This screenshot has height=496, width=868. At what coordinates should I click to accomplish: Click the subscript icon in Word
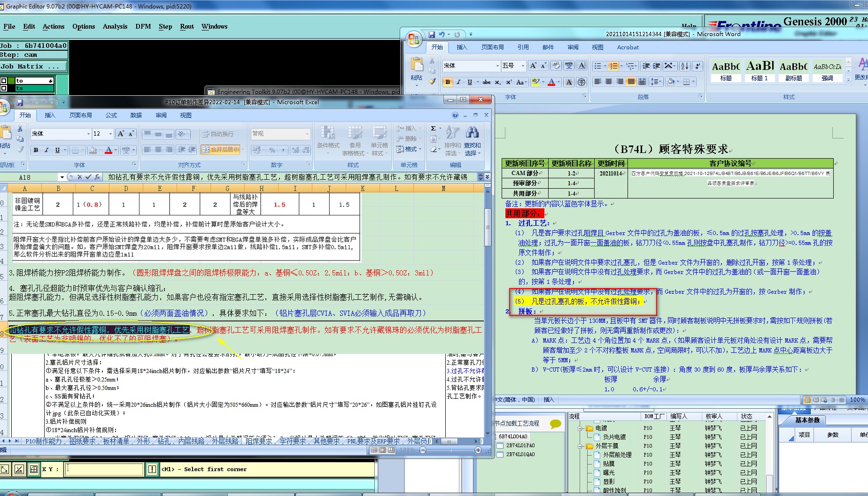[x=497, y=82]
